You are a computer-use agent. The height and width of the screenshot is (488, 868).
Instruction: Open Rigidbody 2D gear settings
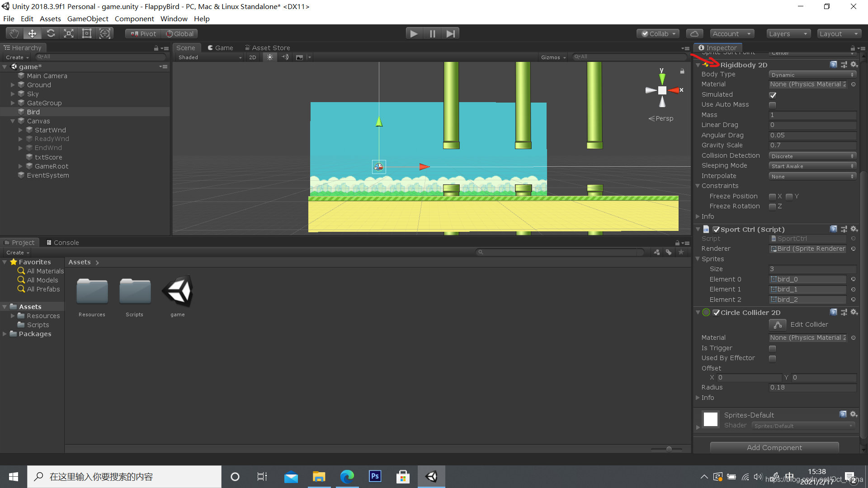pyautogui.click(x=854, y=65)
